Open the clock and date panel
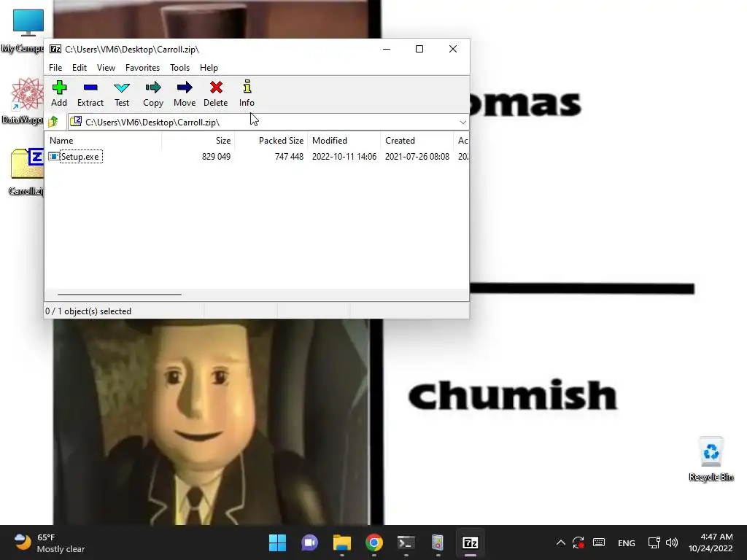The width and height of the screenshot is (747, 560). point(711,542)
